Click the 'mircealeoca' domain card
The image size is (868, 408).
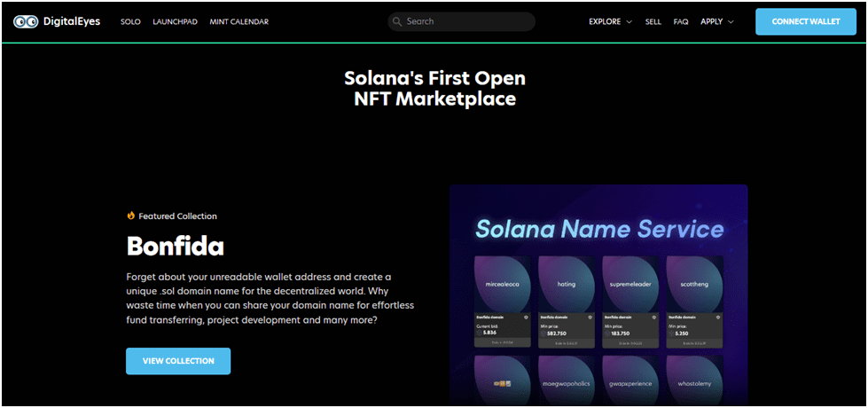click(502, 302)
